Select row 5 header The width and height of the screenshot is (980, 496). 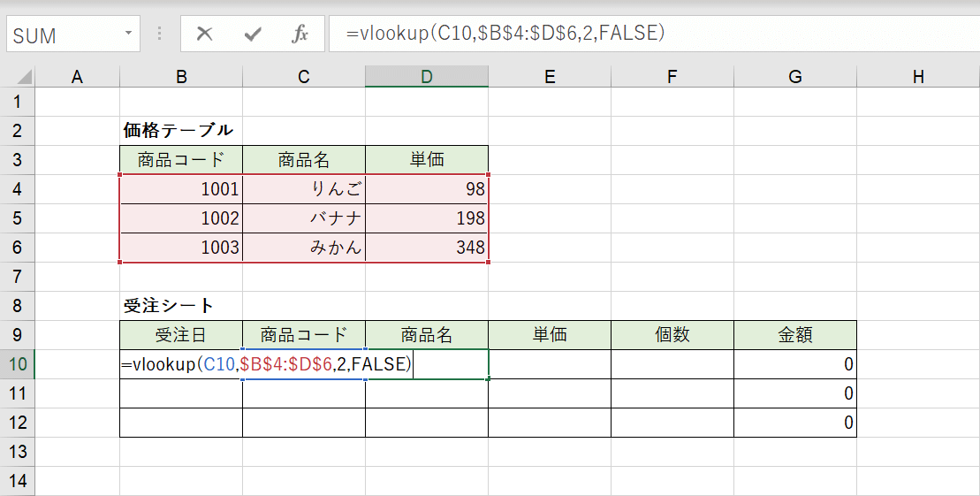tap(18, 218)
